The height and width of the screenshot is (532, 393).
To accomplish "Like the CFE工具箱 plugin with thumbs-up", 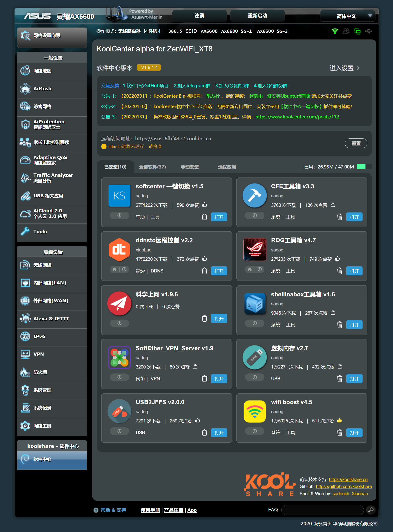I will (333, 205).
